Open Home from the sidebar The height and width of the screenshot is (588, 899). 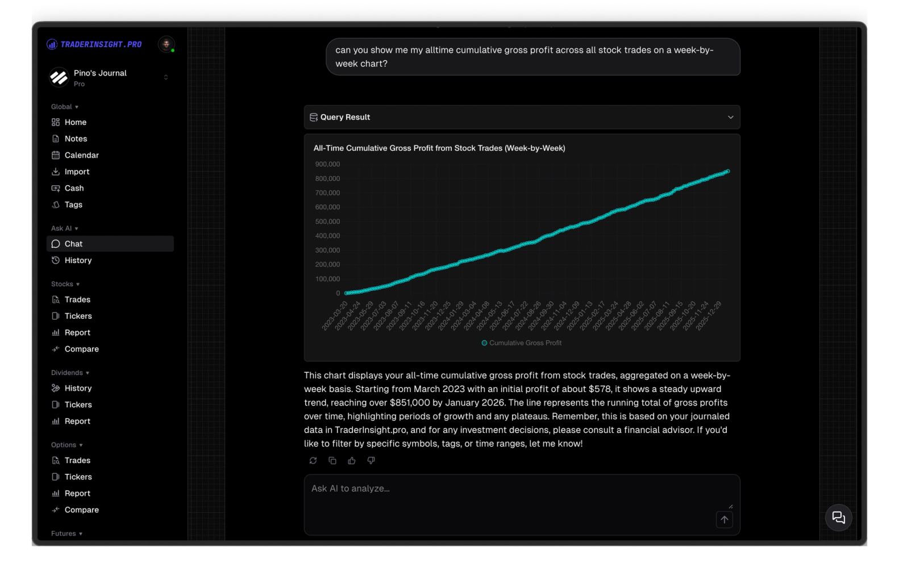click(110, 122)
